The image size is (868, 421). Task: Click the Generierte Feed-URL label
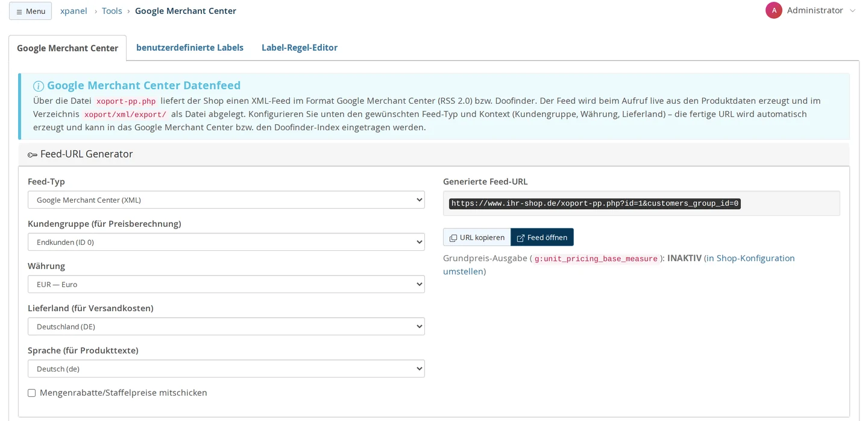point(485,182)
